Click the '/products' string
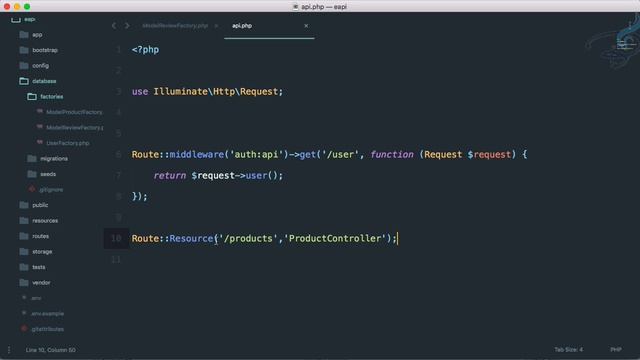Image resolution: width=640 pixels, height=360 pixels. [248, 238]
